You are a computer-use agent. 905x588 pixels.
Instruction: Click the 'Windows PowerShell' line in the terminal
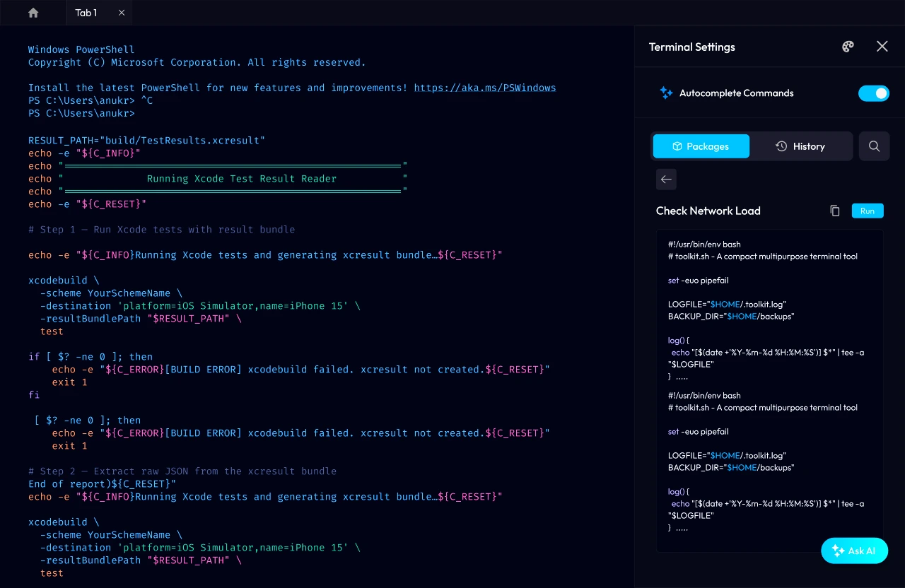point(81,50)
